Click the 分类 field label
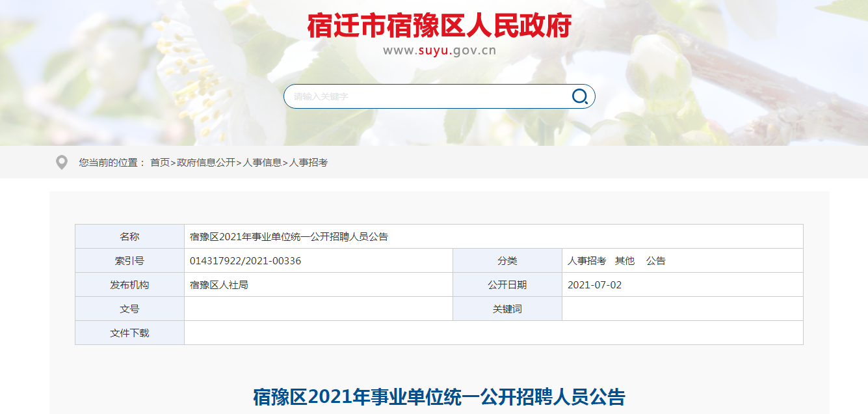Image resolution: width=868 pixels, height=414 pixels. pyautogui.click(x=507, y=260)
